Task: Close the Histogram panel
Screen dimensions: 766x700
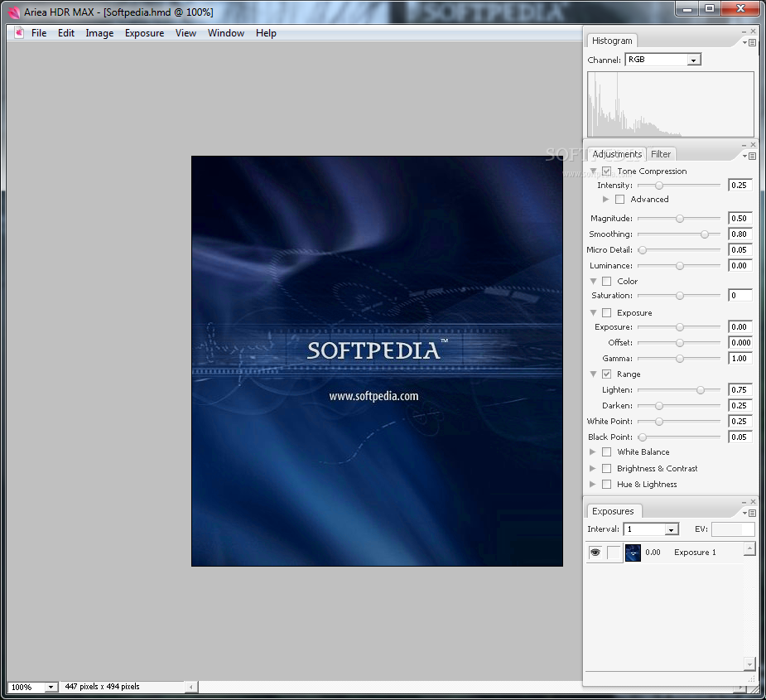Action: (x=754, y=31)
